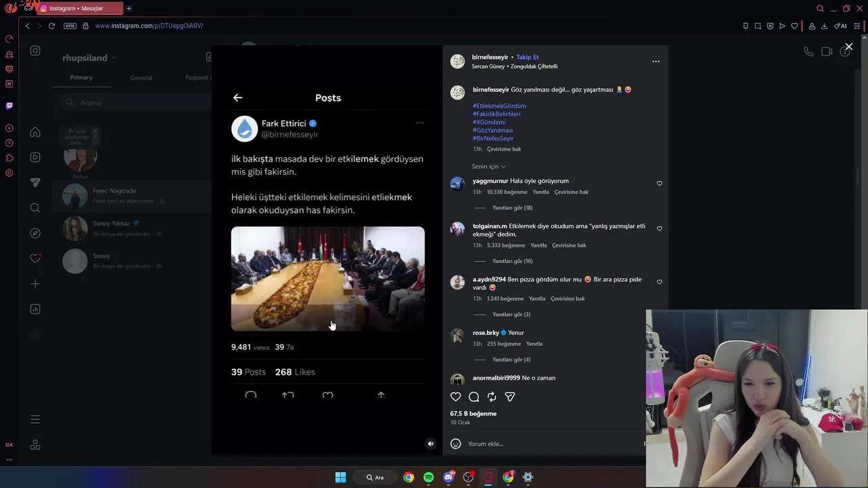Like the Instagram post with heart icon
This screenshot has height=488, width=868.
coord(456,396)
